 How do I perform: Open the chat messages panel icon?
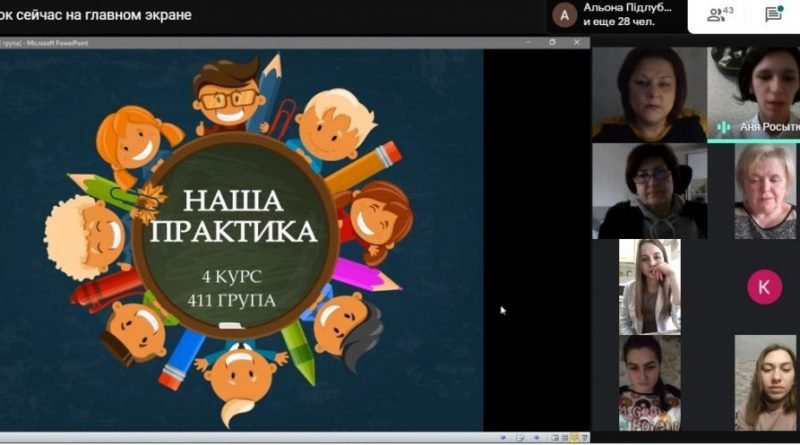773,14
